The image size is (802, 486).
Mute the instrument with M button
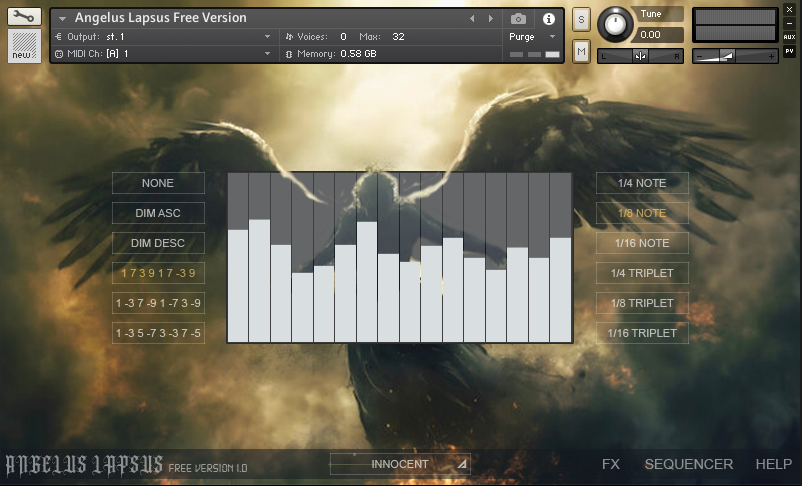pos(581,51)
